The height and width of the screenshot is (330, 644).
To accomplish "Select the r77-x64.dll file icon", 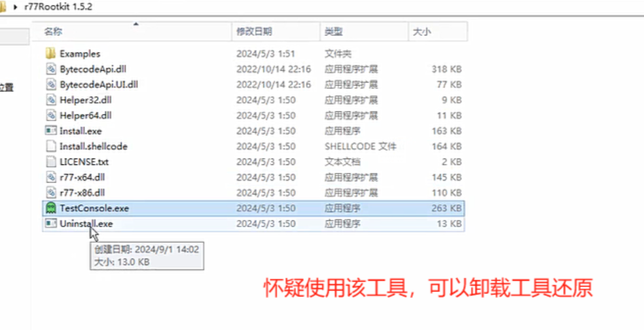I will point(50,177).
